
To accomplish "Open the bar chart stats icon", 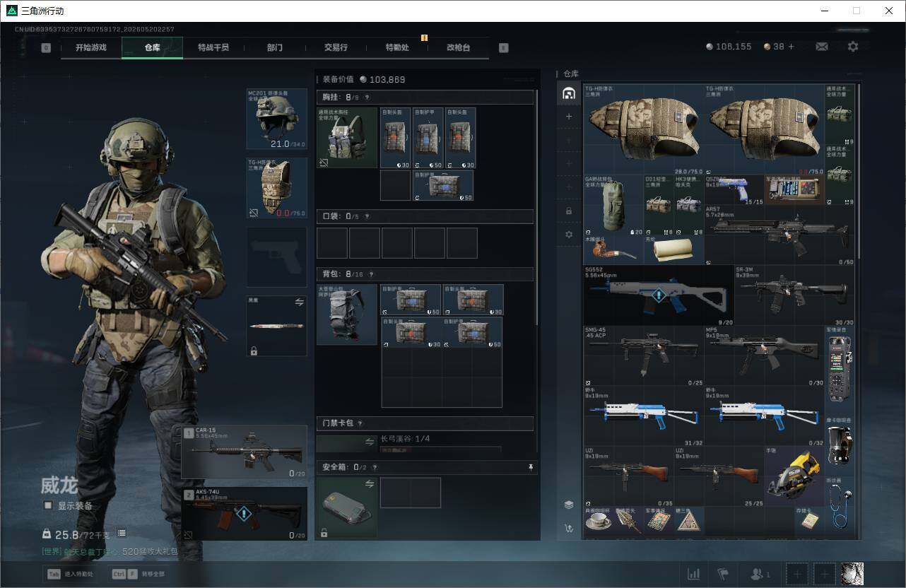I will pos(694,574).
